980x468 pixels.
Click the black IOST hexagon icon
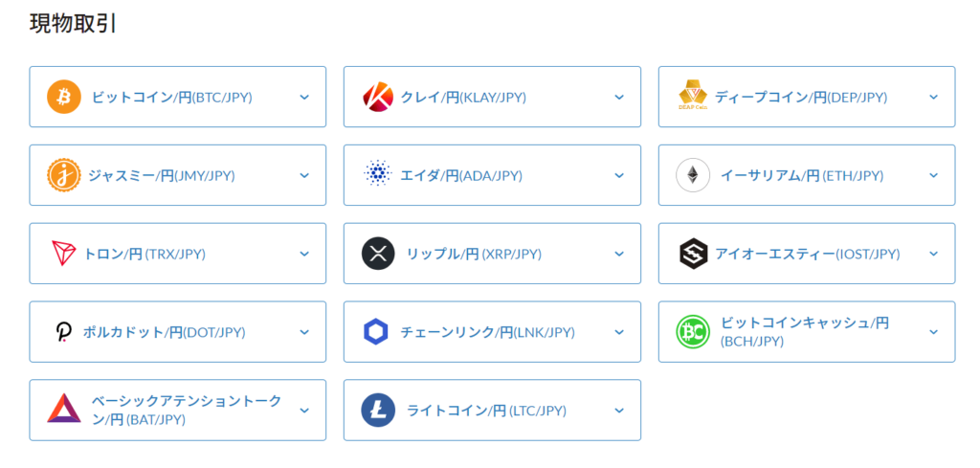point(693,254)
